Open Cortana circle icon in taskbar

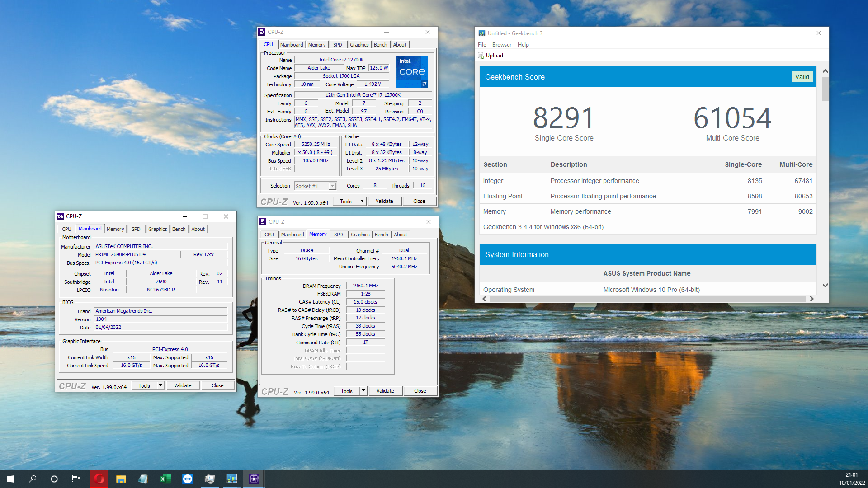coord(54,479)
